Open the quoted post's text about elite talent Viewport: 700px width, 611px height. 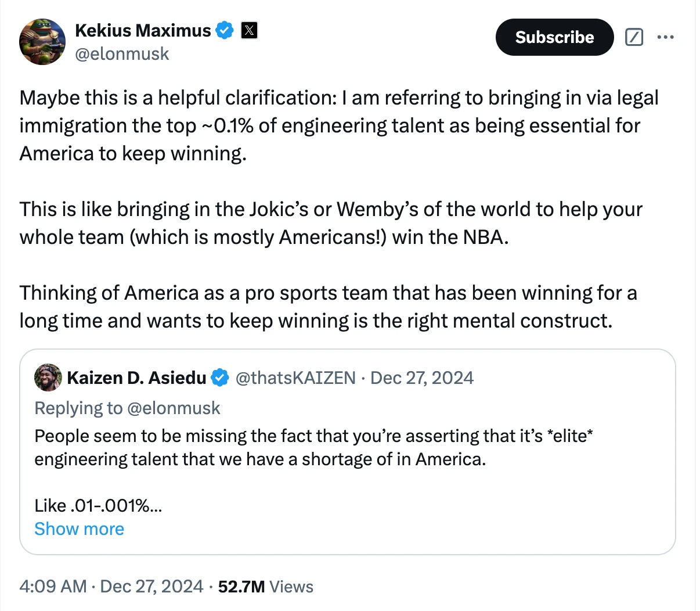point(313,447)
